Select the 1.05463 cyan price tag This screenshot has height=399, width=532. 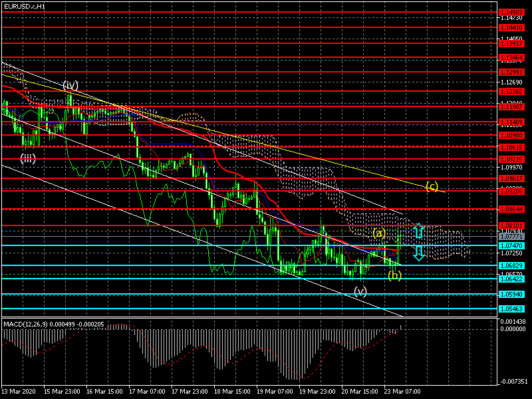pyautogui.click(x=511, y=309)
